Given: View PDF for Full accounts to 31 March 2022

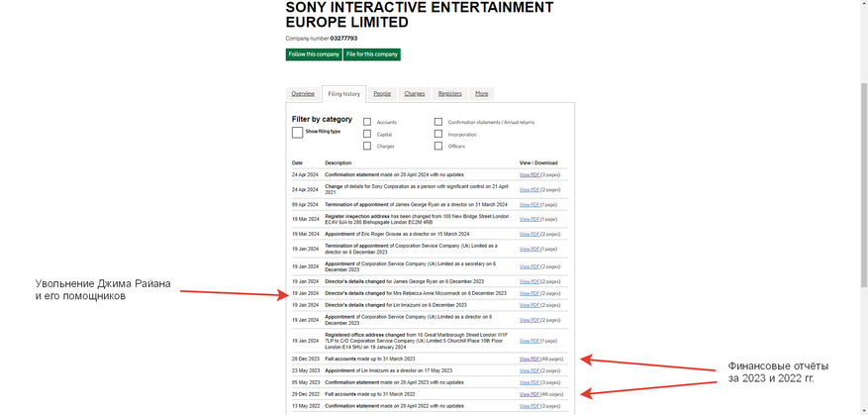Looking at the screenshot, I should (530, 394).
